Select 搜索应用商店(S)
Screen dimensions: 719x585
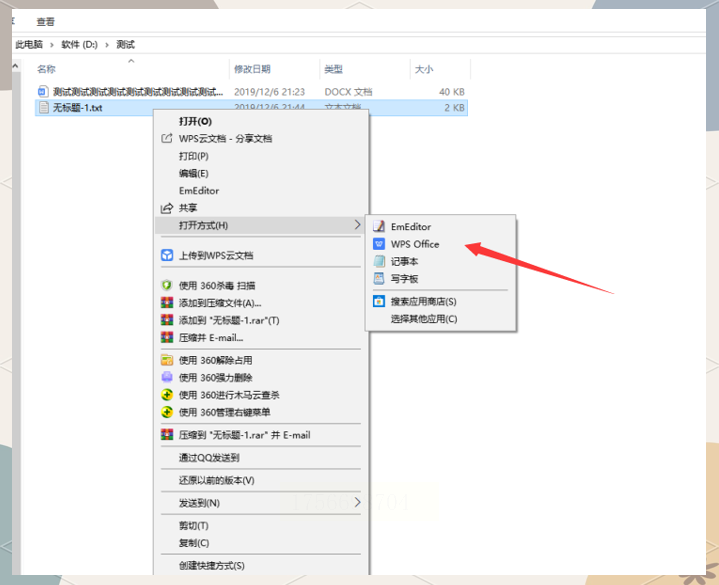click(x=423, y=302)
